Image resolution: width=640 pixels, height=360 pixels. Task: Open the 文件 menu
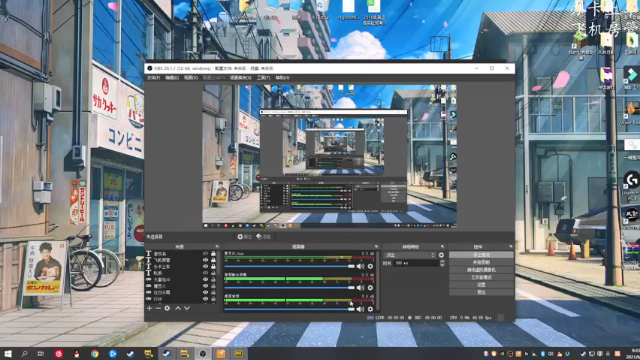[153, 78]
